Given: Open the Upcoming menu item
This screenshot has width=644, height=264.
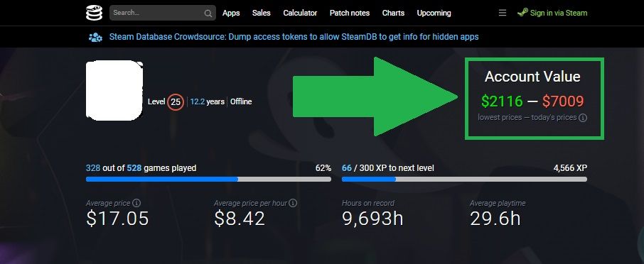Looking at the screenshot, I should 434,13.
